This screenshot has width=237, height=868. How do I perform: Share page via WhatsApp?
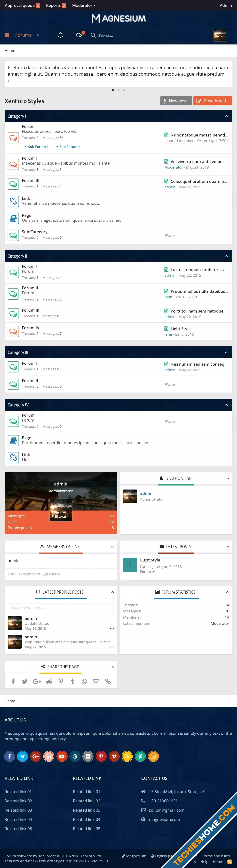(85, 681)
